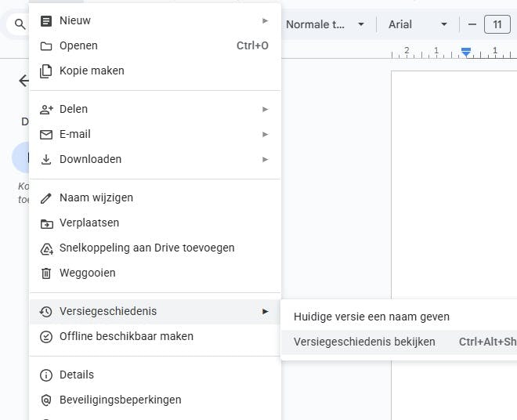Click the Kopie maken icon
The image size is (517, 420).
[x=46, y=71]
